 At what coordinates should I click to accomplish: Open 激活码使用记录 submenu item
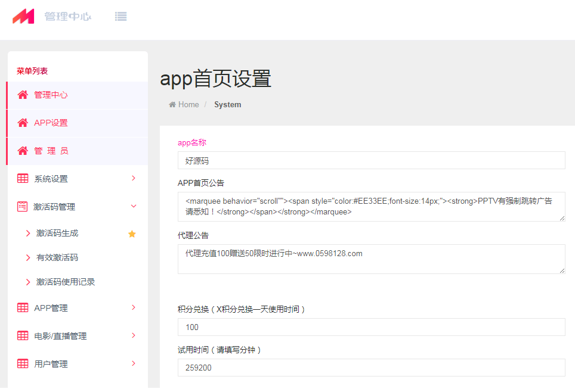coord(66,282)
